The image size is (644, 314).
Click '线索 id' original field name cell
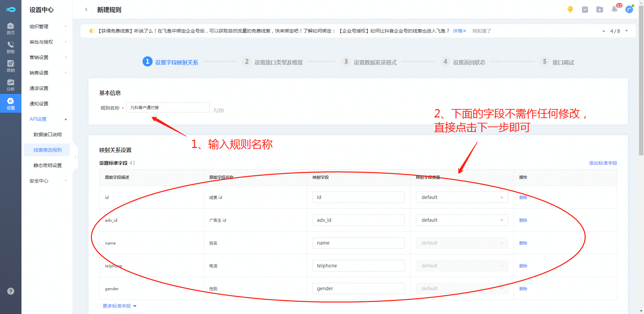(216, 197)
